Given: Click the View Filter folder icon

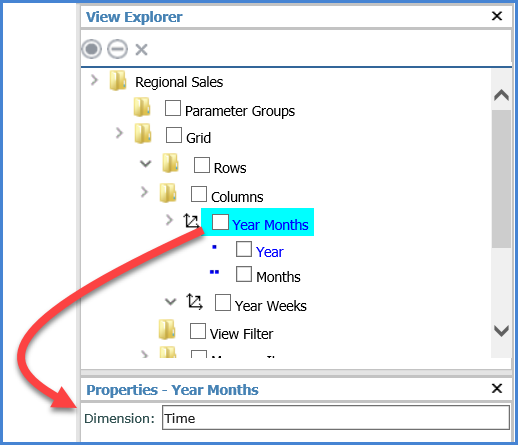Looking at the screenshot, I should tap(167, 329).
